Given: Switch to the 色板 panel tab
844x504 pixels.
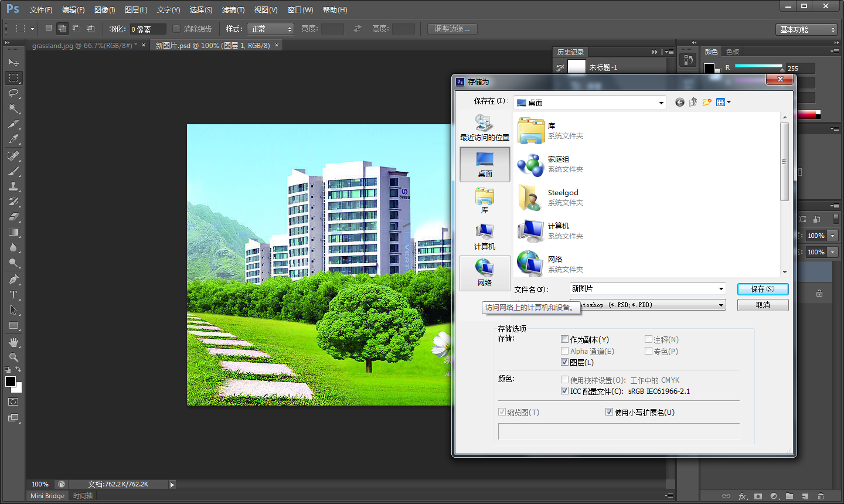Looking at the screenshot, I should coord(733,52).
